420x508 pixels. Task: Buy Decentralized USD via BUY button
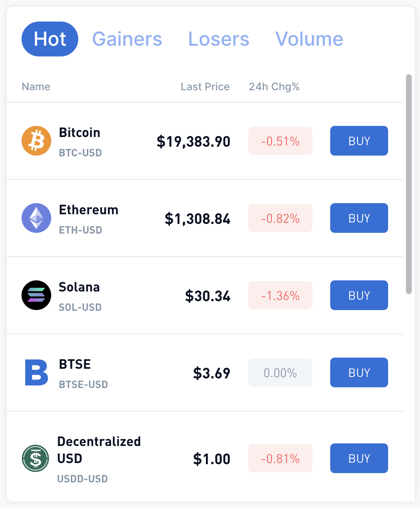click(x=359, y=458)
